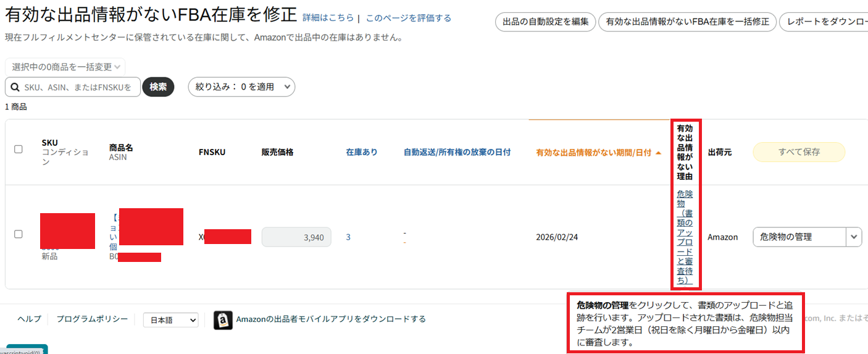Expand the 選択中の0商品を一括変更 dropdown
This screenshot has height=354, width=868.
pyautogui.click(x=65, y=67)
